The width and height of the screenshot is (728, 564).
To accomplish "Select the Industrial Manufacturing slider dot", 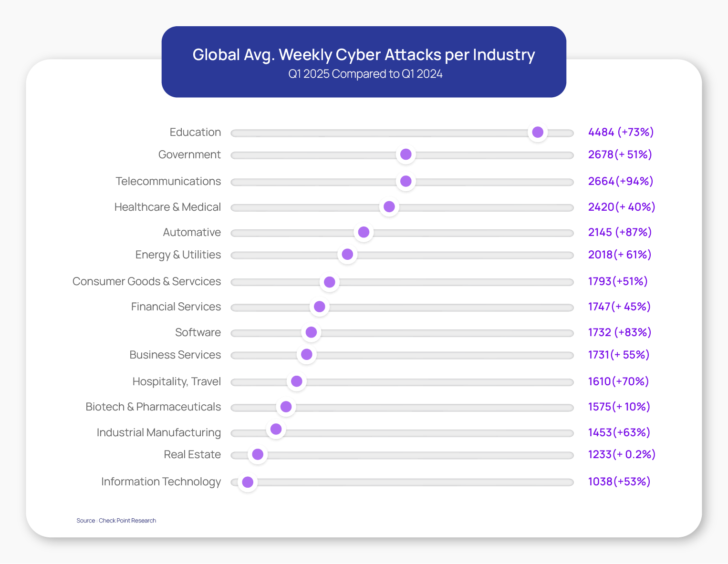I will click(276, 429).
